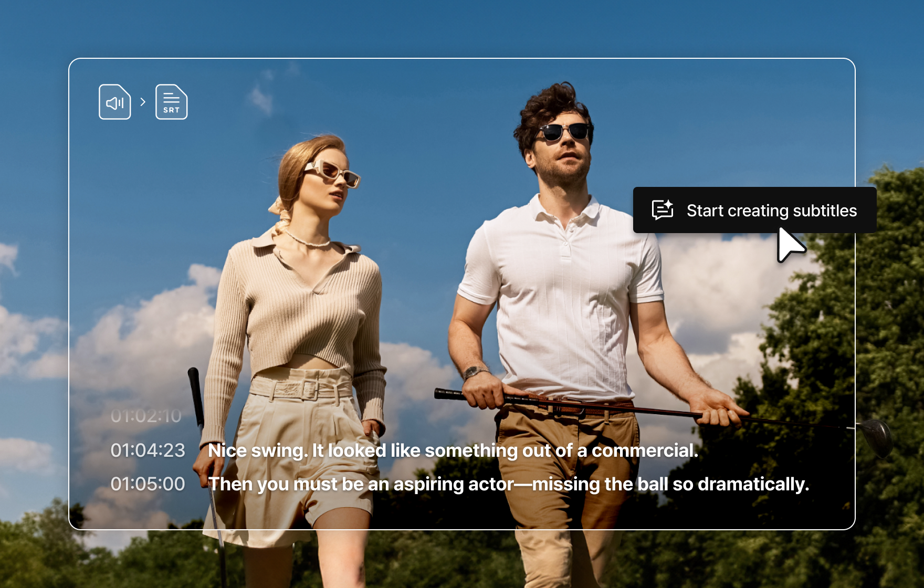
Task: Click the white arrow cursor graphic
Action: tap(789, 245)
